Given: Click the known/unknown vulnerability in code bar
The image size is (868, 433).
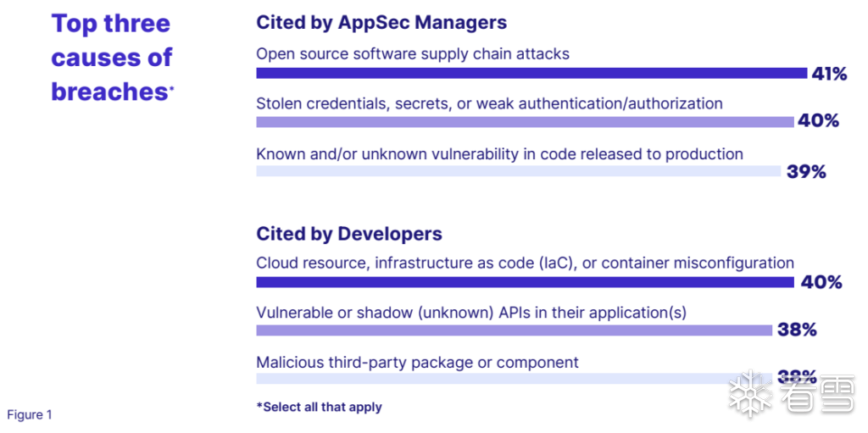Looking at the screenshot, I should [x=518, y=171].
